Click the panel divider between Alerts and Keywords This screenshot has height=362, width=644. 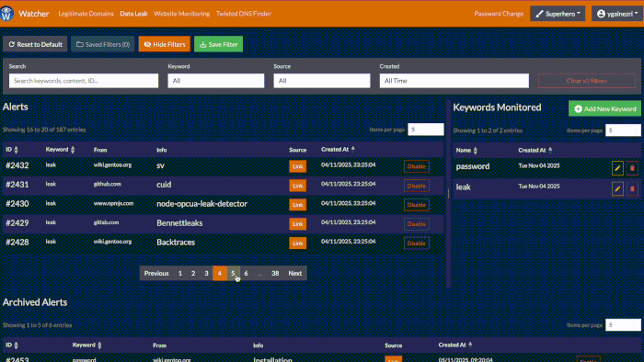pos(449,194)
